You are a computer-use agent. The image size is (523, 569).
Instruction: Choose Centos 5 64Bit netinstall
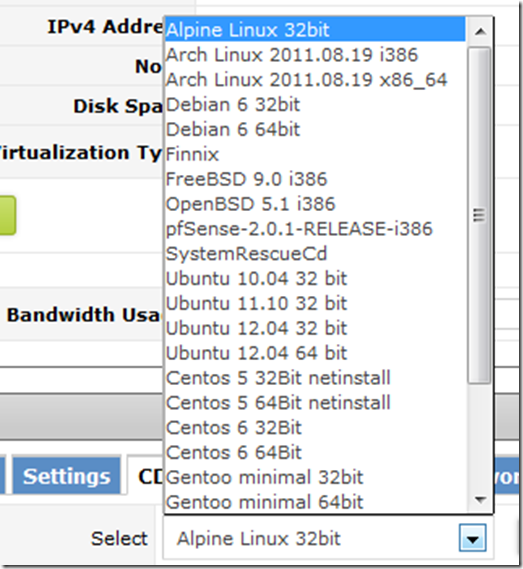(x=315, y=403)
